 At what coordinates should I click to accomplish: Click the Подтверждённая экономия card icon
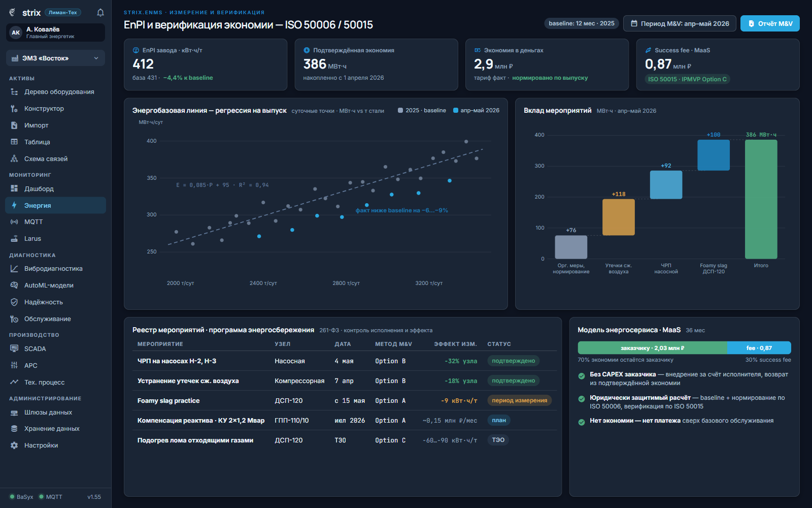tap(307, 50)
